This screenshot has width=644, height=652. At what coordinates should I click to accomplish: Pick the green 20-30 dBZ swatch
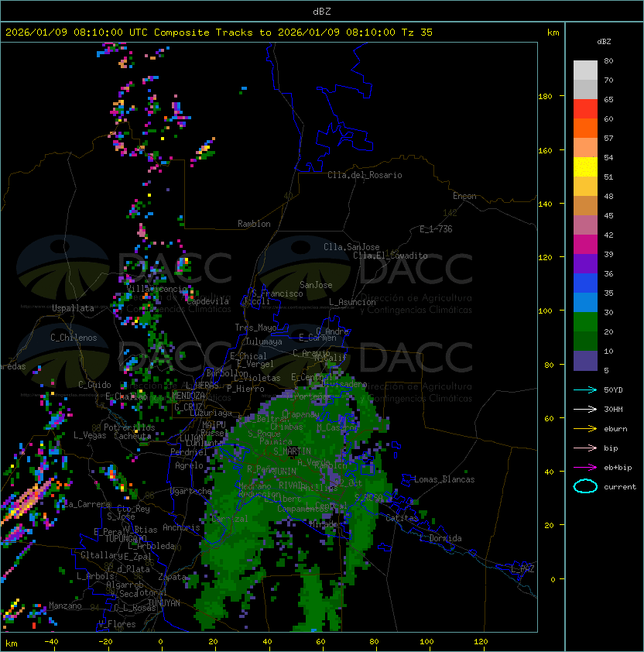tap(585, 322)
